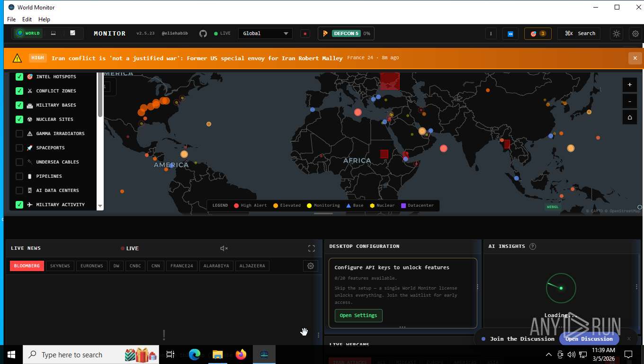Screen dimensions: 644x364
Task: Dismiss the orange breaking news banner
Action: (635, 58)
